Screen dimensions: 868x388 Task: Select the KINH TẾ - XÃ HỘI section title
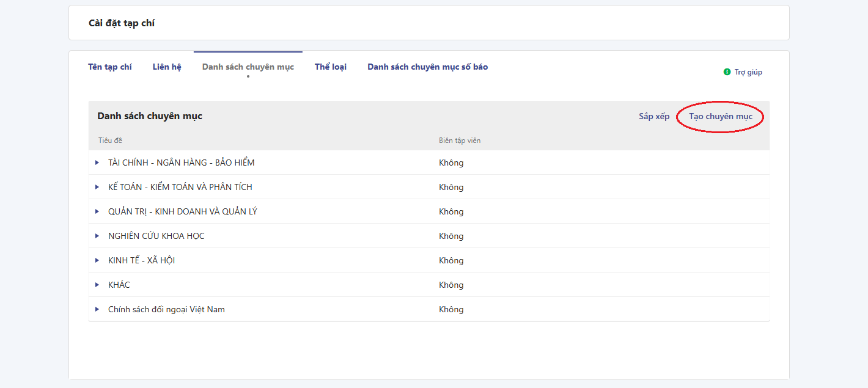pos(141,260)
